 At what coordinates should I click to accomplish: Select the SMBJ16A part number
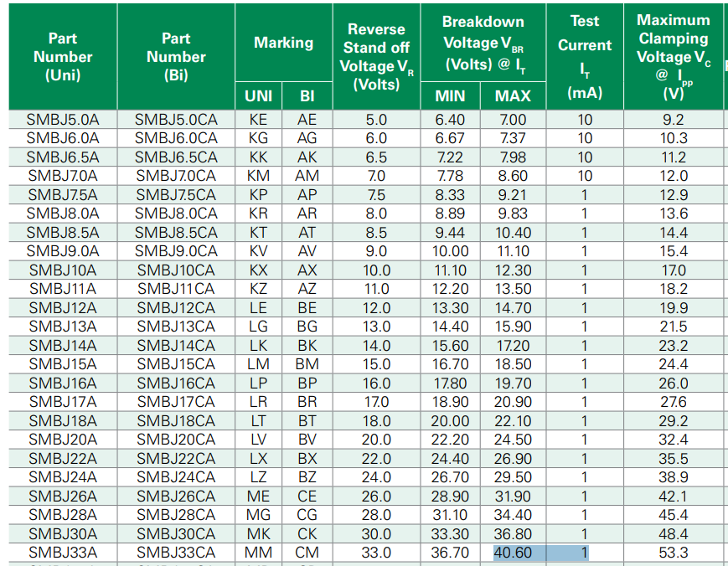(x=63, y=383)
